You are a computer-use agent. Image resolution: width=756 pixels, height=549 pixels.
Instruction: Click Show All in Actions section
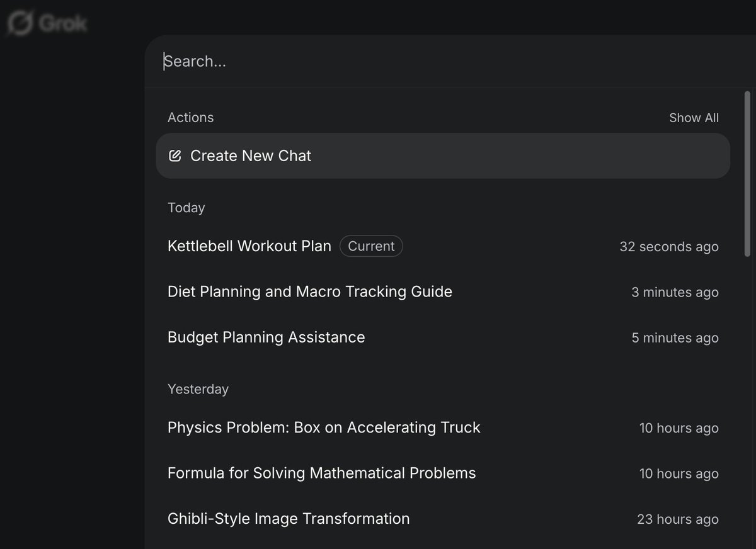coord(694,118)
